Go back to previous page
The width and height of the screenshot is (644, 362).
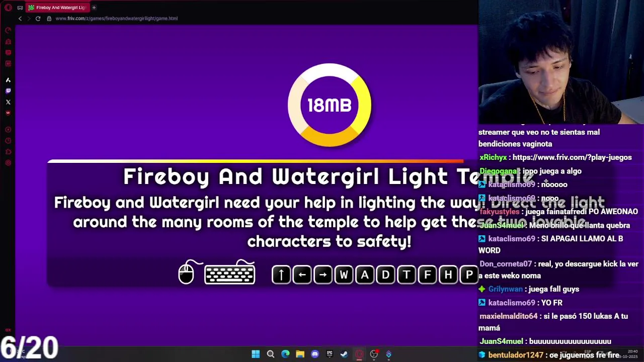tap(20, 19)
